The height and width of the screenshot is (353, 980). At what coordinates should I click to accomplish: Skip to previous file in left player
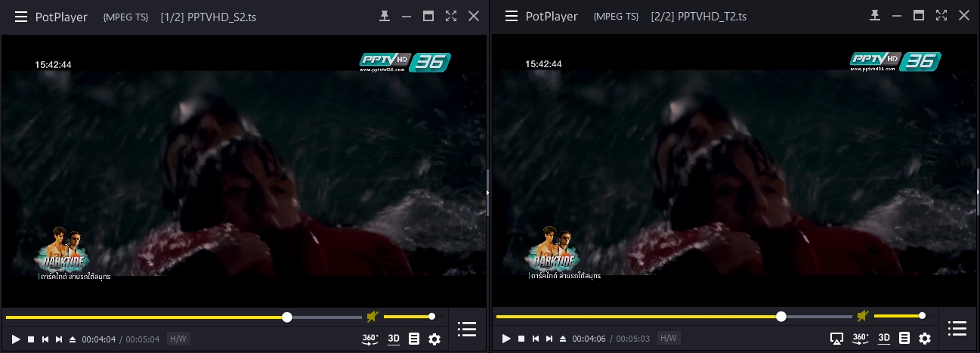click(45, 339)
